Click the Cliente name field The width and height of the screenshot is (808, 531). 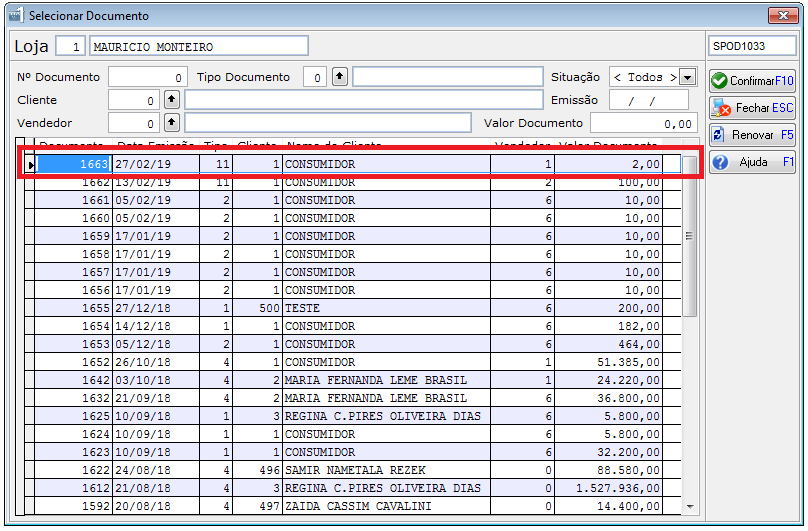364,99
